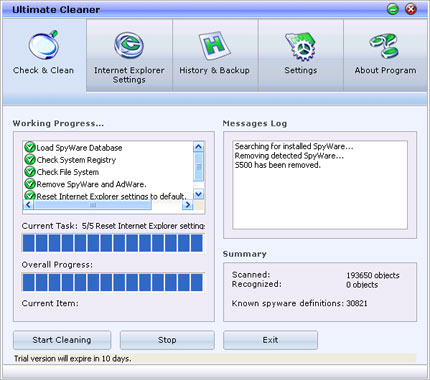Open the Settings tab label
The width and height of the screenshot is (430, 380).
pos(301,70)
